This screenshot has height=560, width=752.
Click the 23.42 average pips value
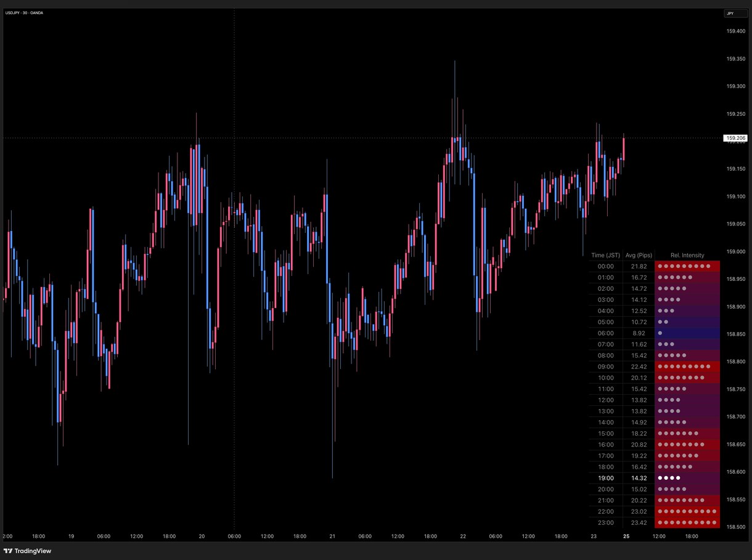tap(639, 523)
